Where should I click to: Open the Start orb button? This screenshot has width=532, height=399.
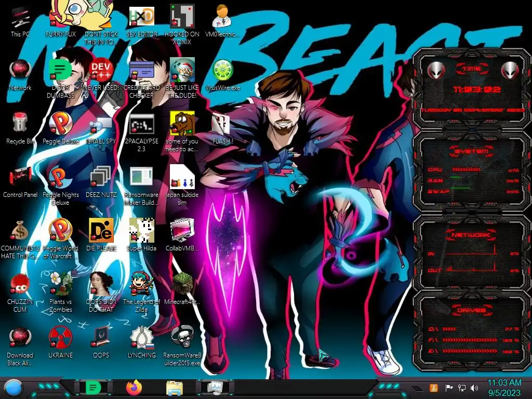(x=13, y=388)
